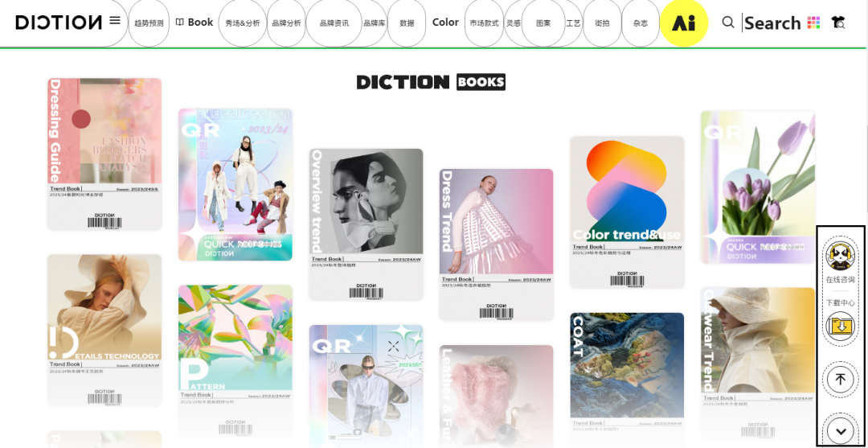
Task: Open the Pattern trend book cover
Action: click(x=235, y=360)
